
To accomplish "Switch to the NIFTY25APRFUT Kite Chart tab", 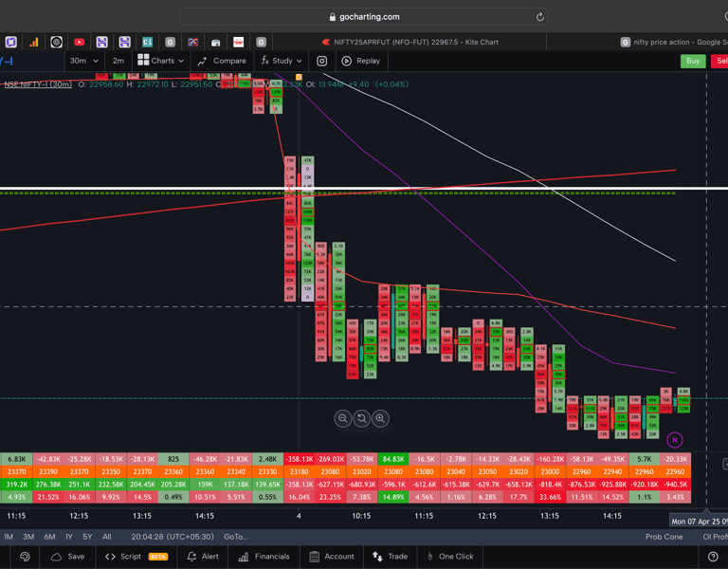I will (x=410, y=43).
